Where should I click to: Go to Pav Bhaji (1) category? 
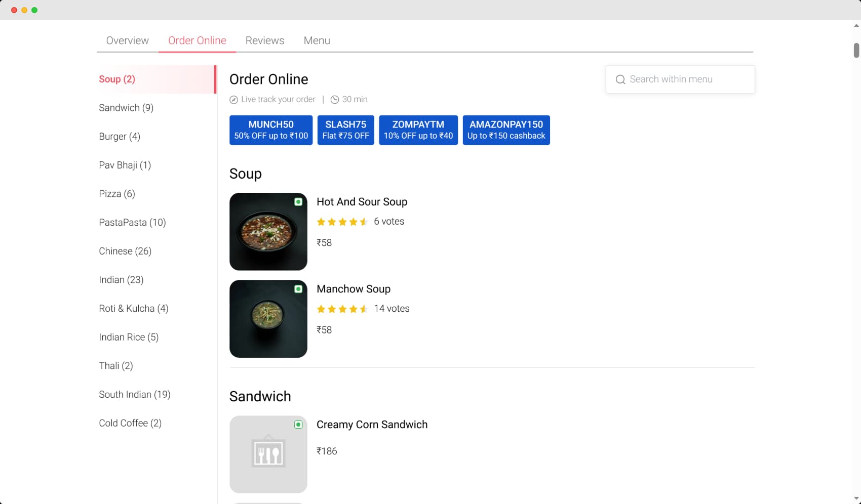(125, 165)
